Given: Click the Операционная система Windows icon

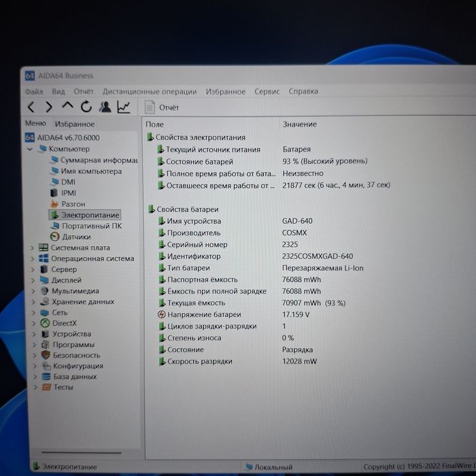Looking at the screenshot, I should click(x=44, y=258).
